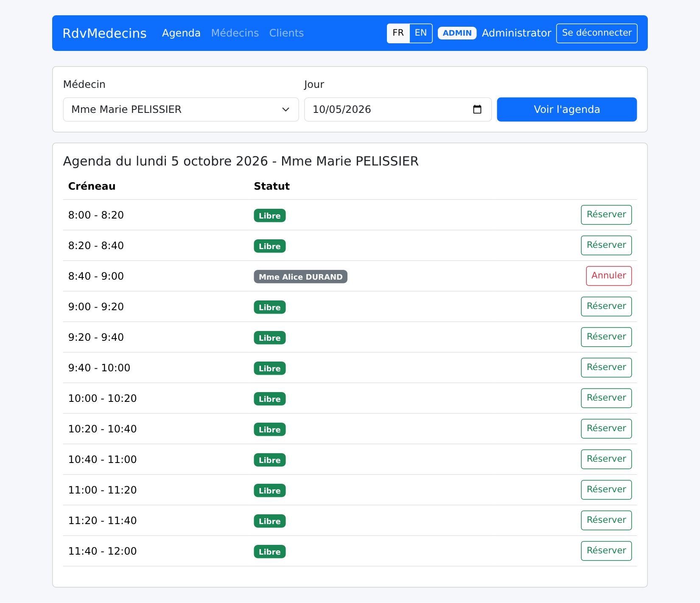Reserve the 9:00 - 9:20 slot

[x=606, y=306]
